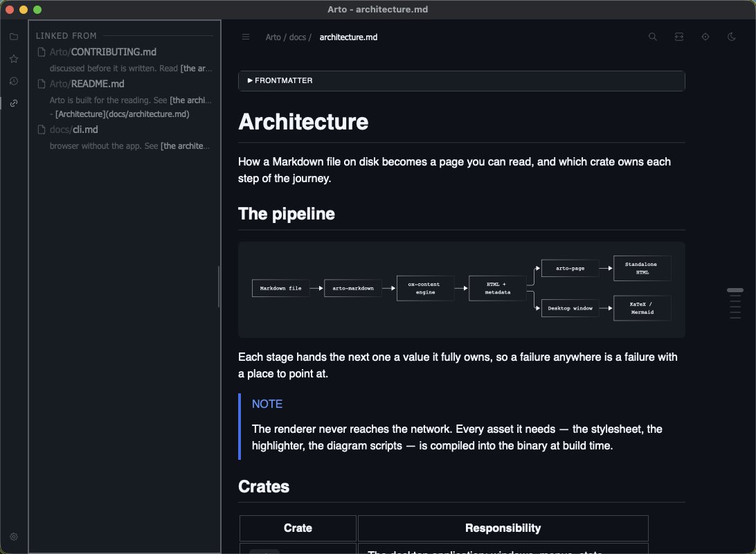The width and height of the screenshot is (756, 554).
Task: Click the README snippet 'Arto is built for the reading'
Action: pos(131,100)
